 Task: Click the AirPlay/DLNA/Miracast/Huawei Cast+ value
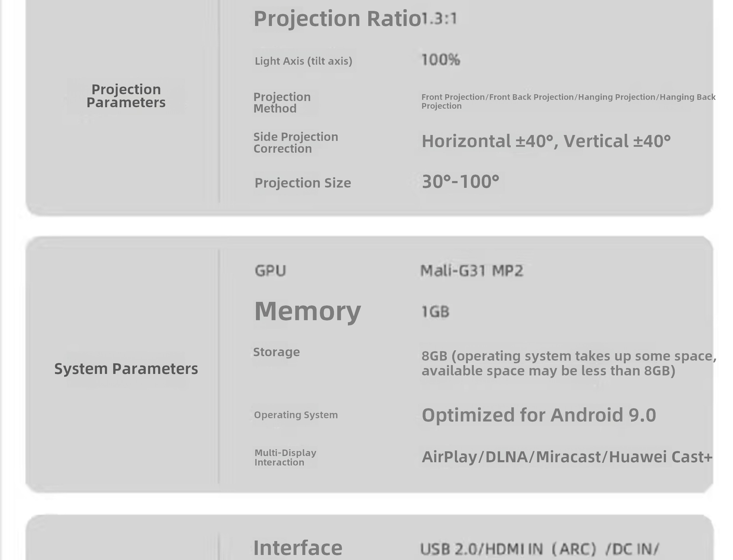(x=567, y=457)
